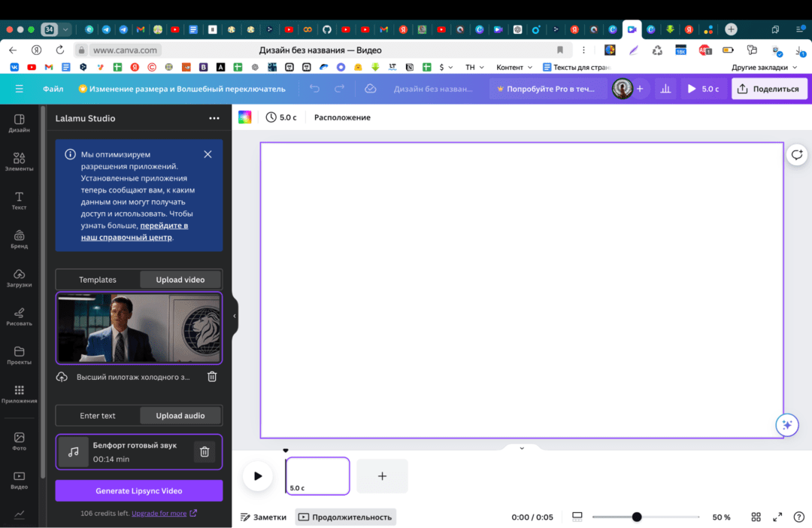The height and width of the screenshot is (528, 812).
Task: Switch to the Templates option
Action: point(98,280)
